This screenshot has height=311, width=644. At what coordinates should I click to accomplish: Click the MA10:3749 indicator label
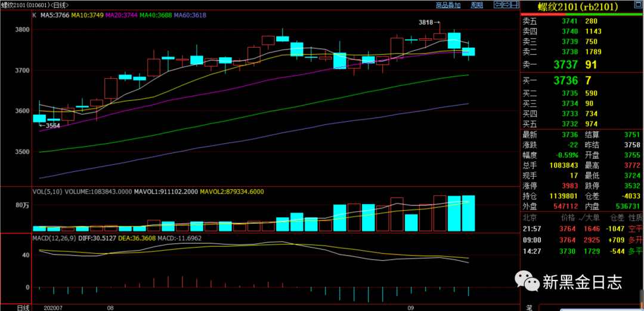(88, 15)
